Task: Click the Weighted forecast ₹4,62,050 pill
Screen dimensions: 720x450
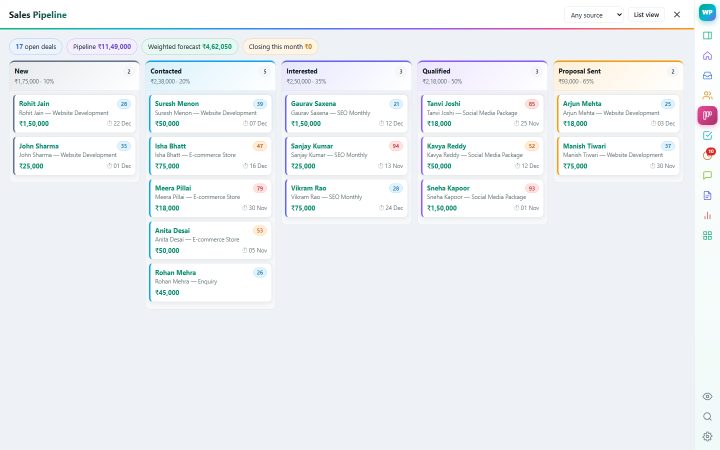Action: click(x=190, y=46)
